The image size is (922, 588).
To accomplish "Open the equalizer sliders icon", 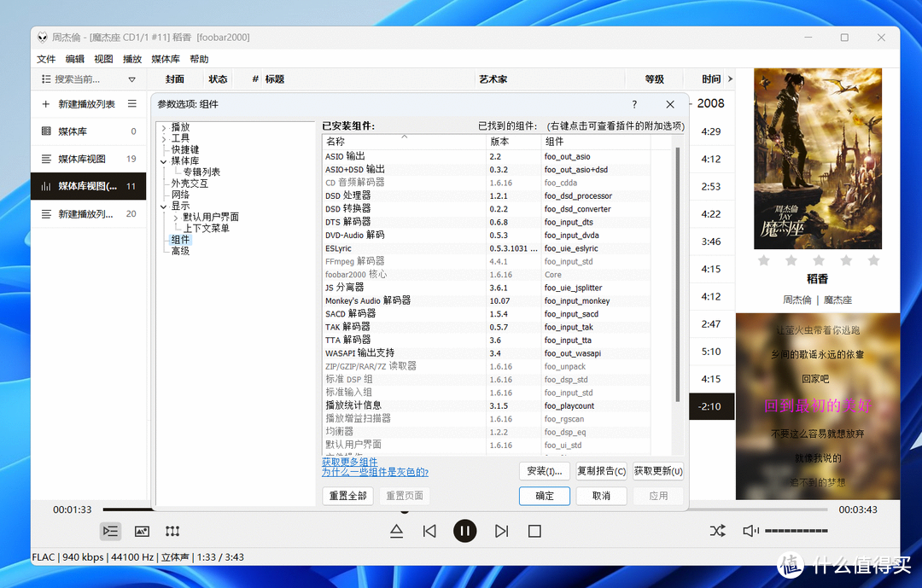I will (x=172, y=531).
